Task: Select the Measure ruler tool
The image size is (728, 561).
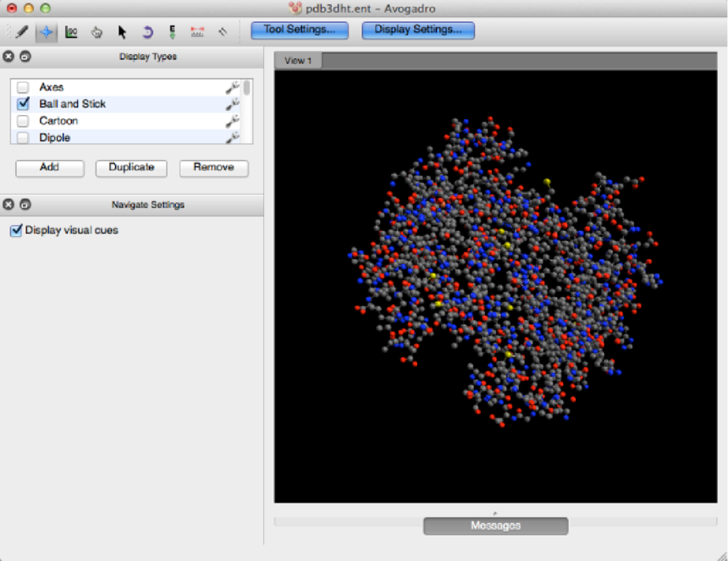Action: point(197,32)
